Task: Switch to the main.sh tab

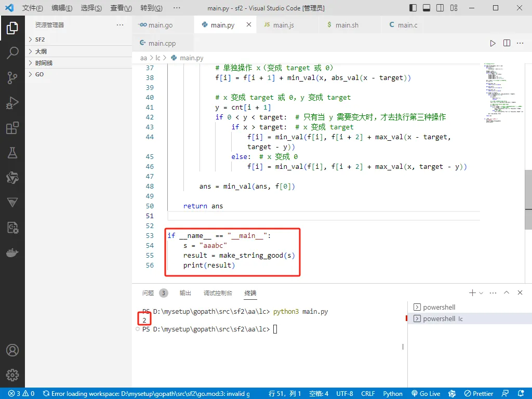Action: [x=350, y=25]
